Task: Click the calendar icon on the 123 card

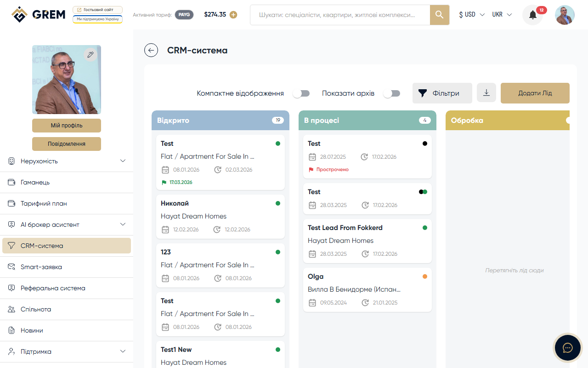Action: point(165,278)
